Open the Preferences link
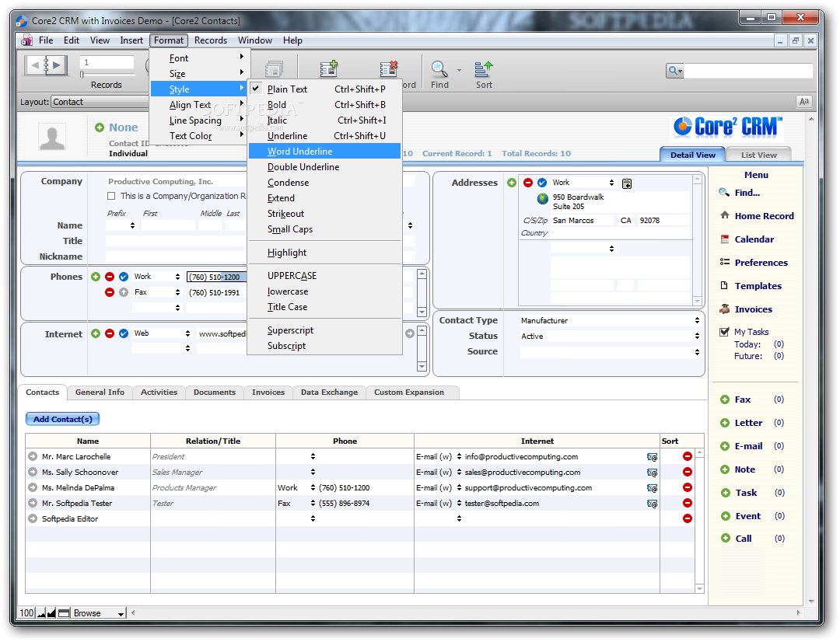The height and width of the screenshot is (642, 840). [x=761, y=263]
